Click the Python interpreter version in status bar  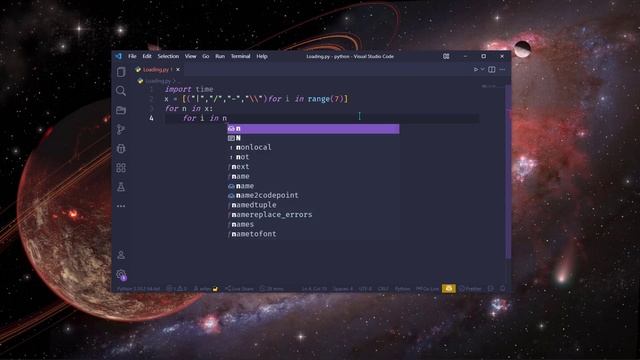(138, 289)
